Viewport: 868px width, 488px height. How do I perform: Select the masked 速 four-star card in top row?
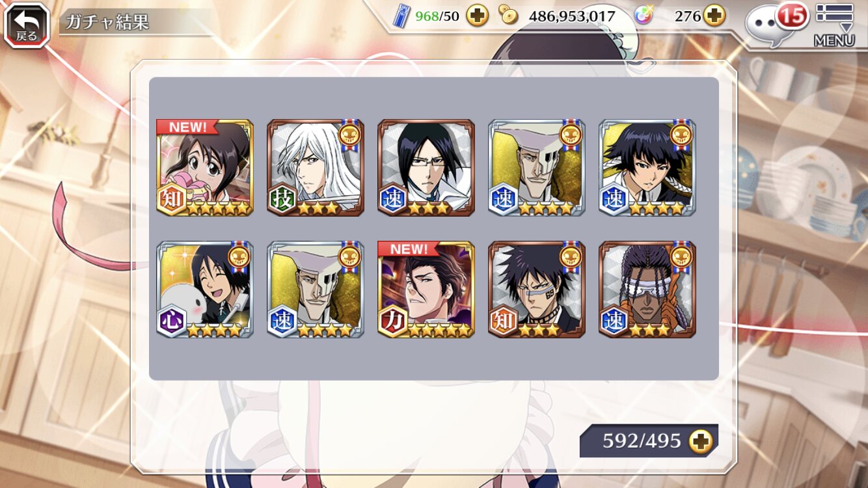[x=537, y=168]
